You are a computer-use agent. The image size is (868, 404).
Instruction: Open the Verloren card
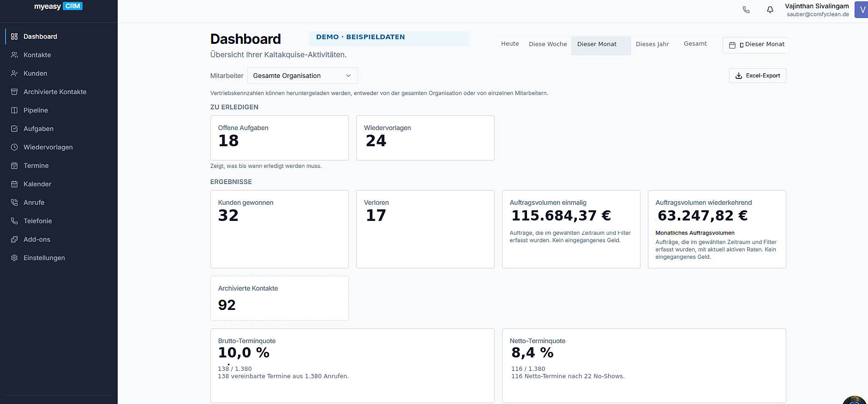point(425,229)
